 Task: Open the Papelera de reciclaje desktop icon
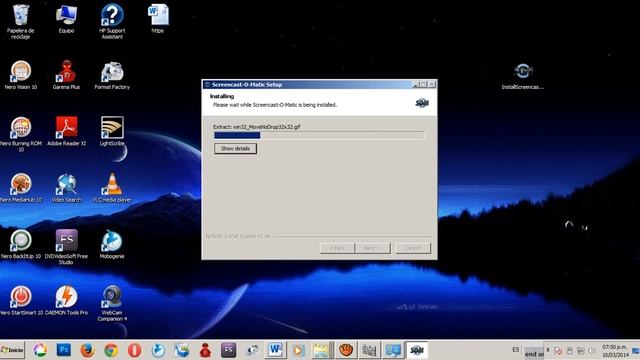point(20,21)
